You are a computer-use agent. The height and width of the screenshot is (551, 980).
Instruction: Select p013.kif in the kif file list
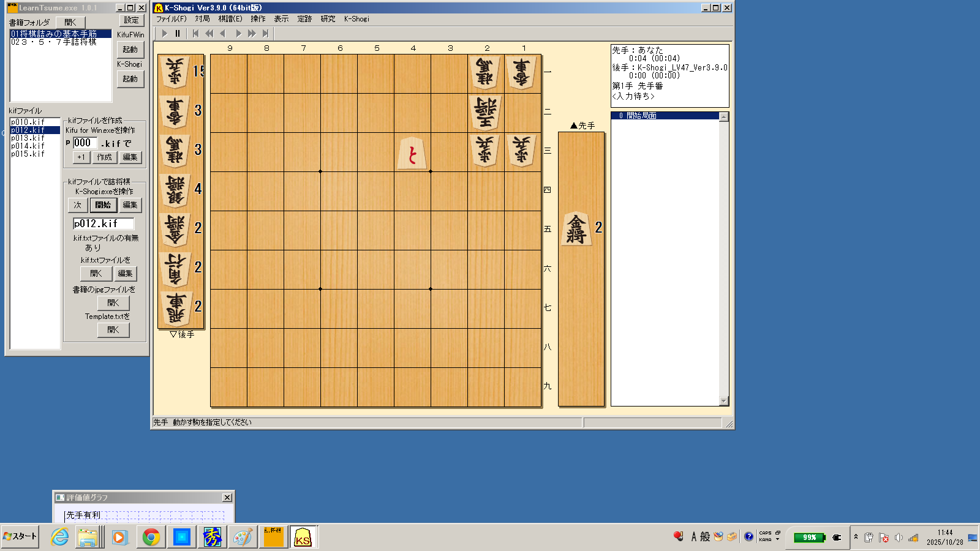point(28,138)
